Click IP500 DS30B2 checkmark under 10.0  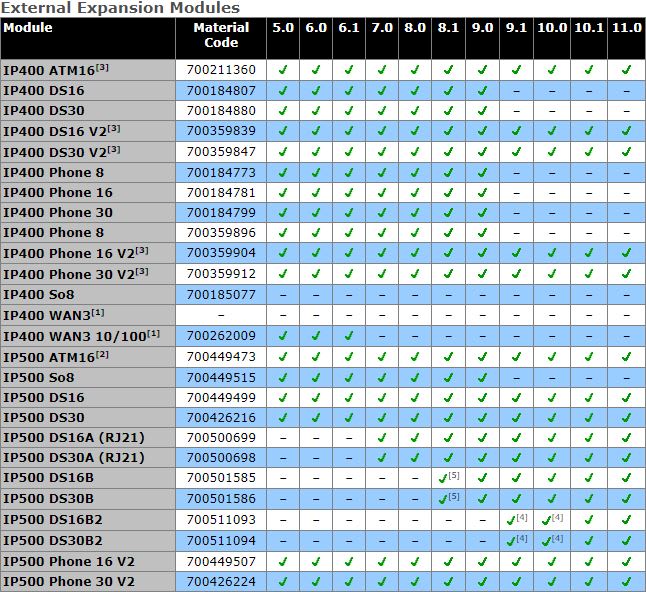[x=547, y=541]
